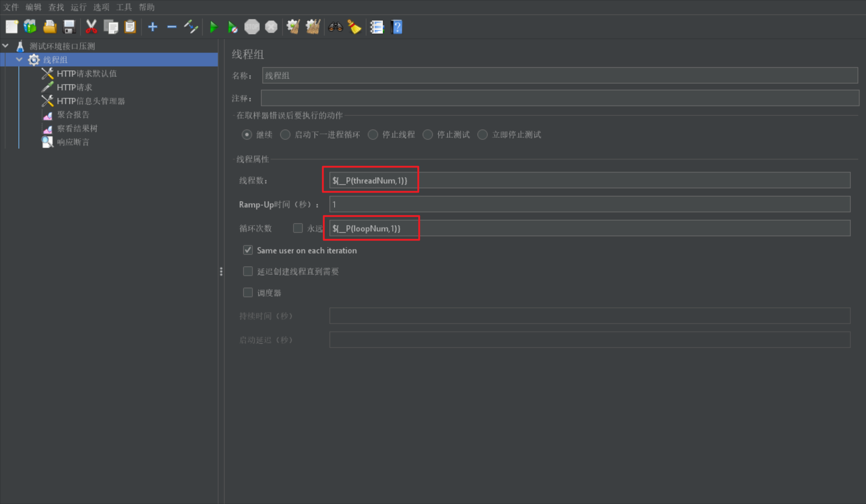
Task: Select the 立即停止测试 radio button
Action: tap(483, 135)
